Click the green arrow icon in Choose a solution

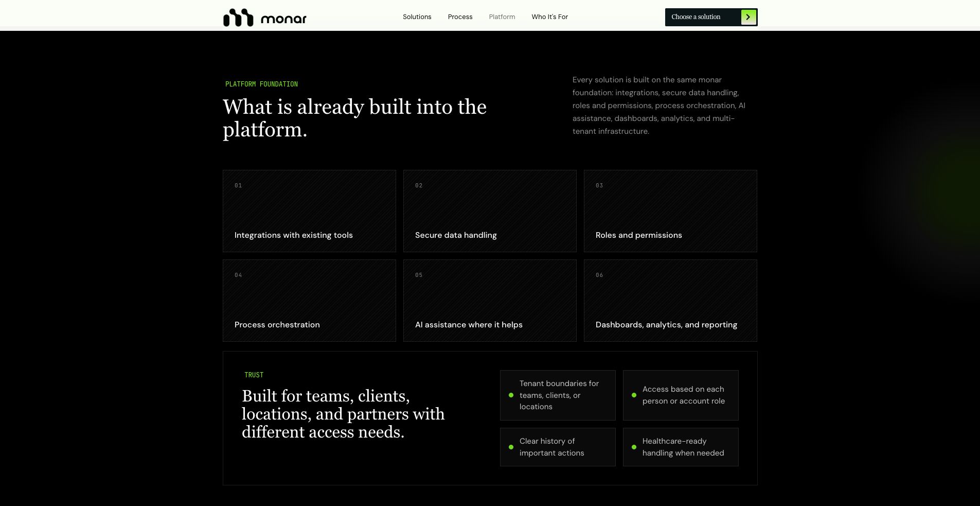pyautogui.click(x=749, y=17)
